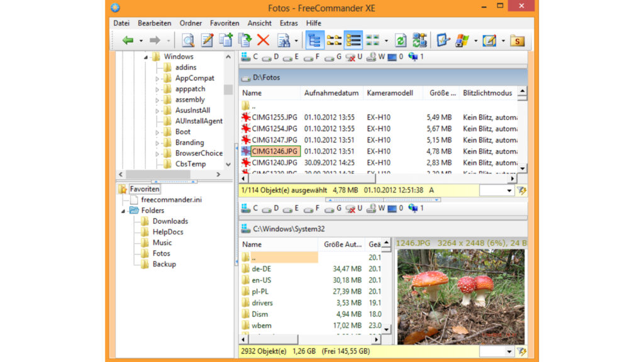This screenshot has width=644, height=362.
Task: Click the Desktop snapshot icon
Action: coord(443,40)
